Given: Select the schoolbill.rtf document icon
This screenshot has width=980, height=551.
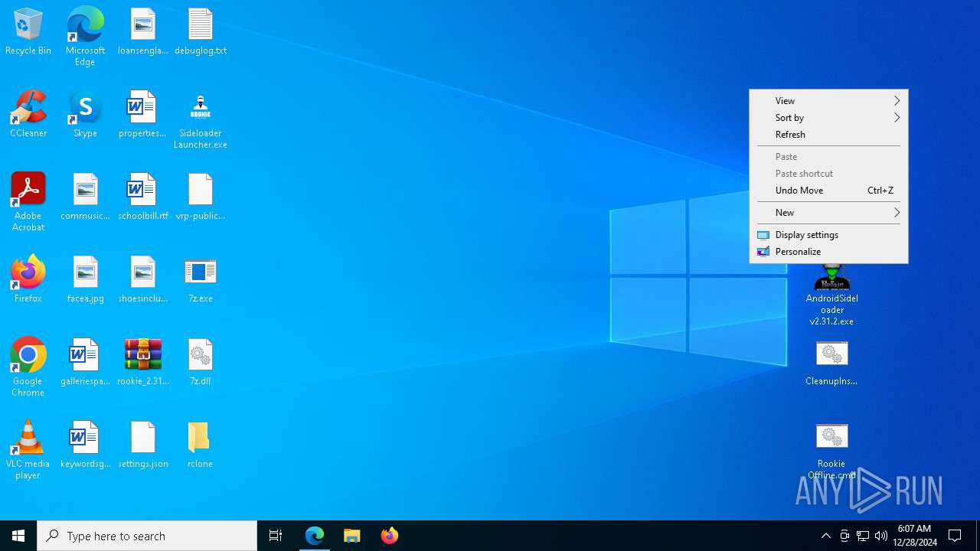Looking at the screenshot, I should [143, 197].
